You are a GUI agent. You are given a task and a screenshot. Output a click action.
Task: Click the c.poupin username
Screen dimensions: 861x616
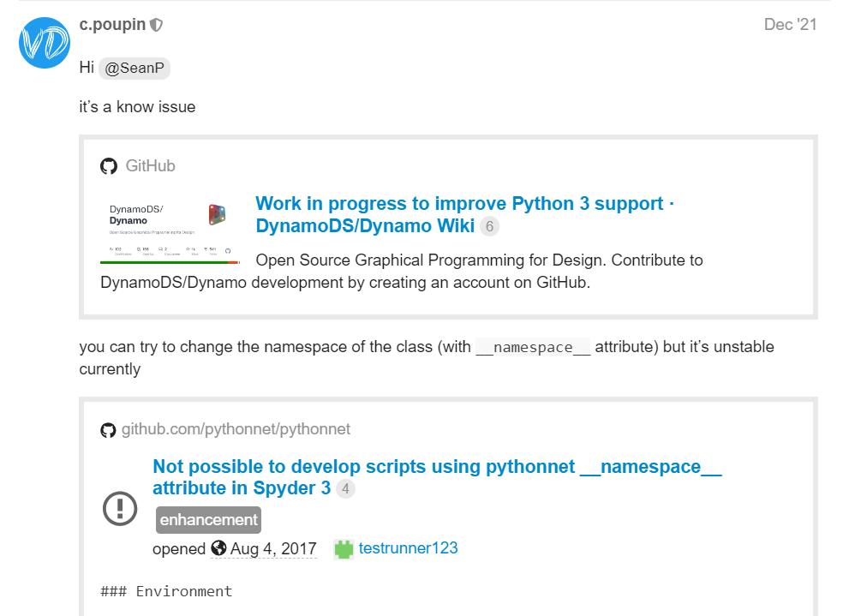click(x=112, y=24)
